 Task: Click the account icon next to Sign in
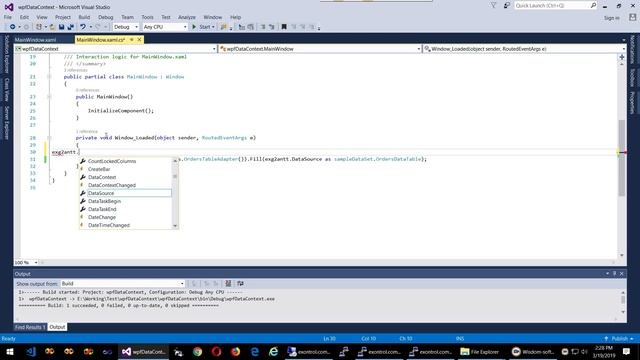click(633, 18)
